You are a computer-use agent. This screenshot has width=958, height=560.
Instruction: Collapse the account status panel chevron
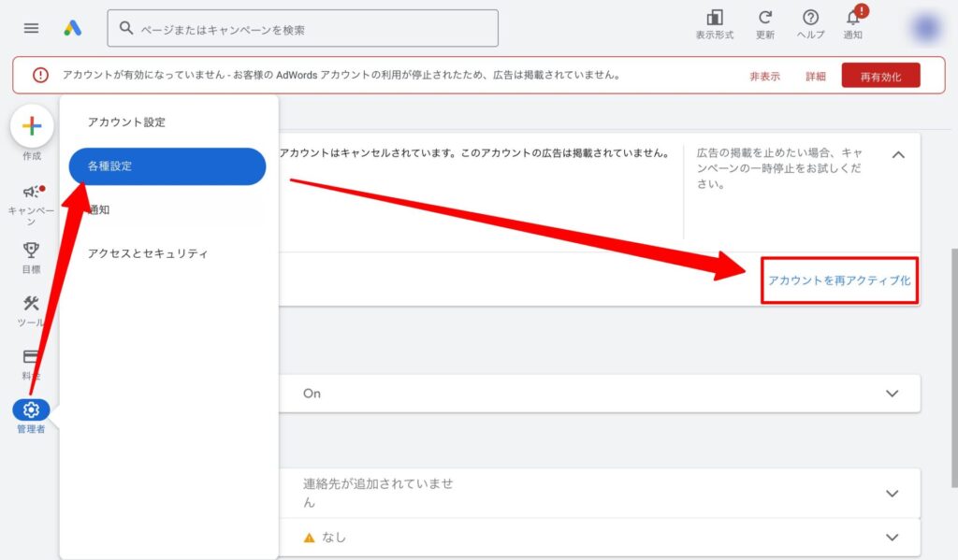coord(898,155)
